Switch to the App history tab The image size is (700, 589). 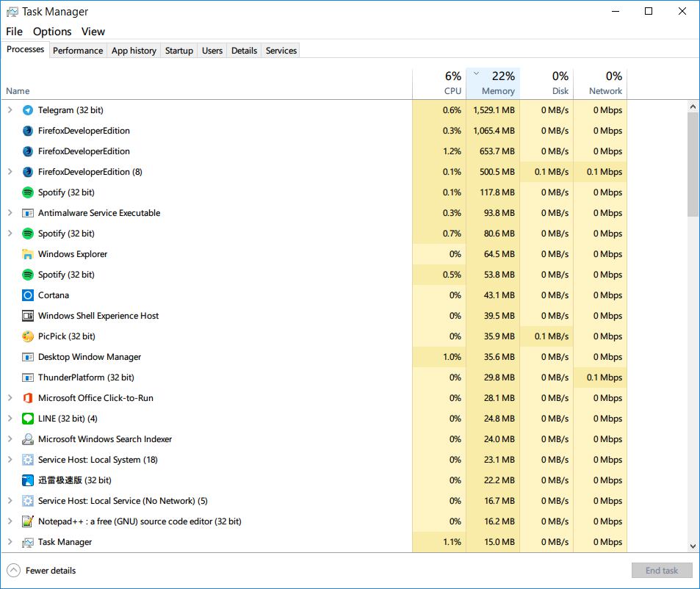click(134, 51)
